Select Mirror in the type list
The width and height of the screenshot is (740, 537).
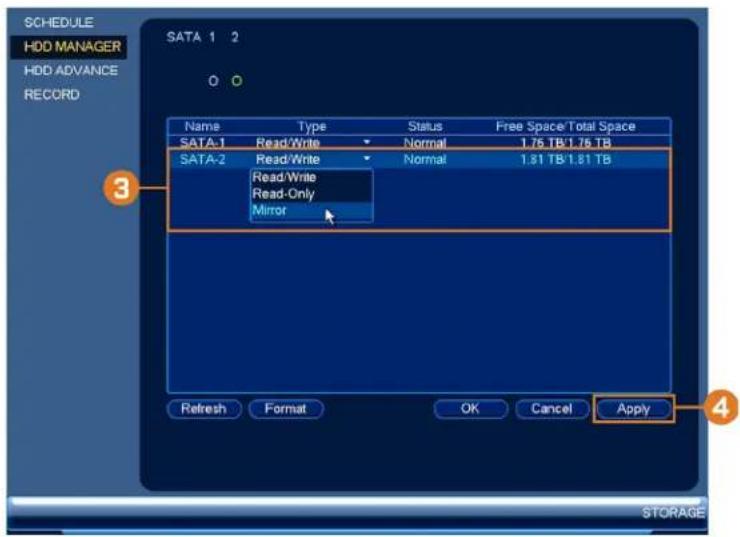[x=311, y=210]
